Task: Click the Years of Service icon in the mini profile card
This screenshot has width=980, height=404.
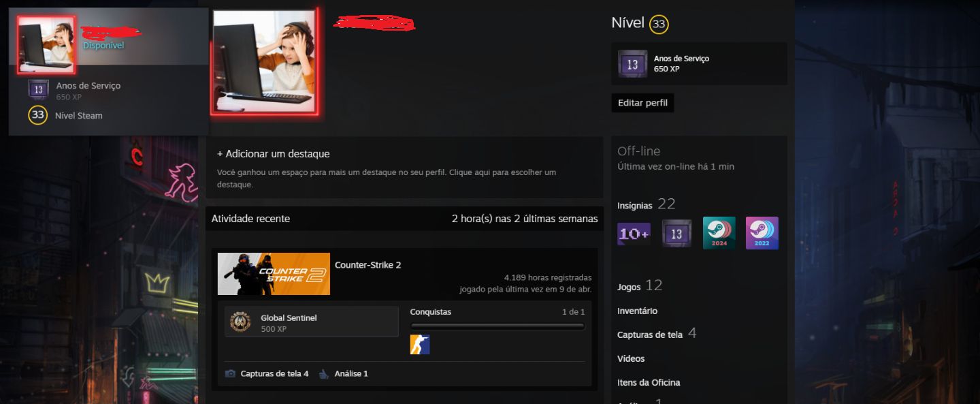Action: 38,90
